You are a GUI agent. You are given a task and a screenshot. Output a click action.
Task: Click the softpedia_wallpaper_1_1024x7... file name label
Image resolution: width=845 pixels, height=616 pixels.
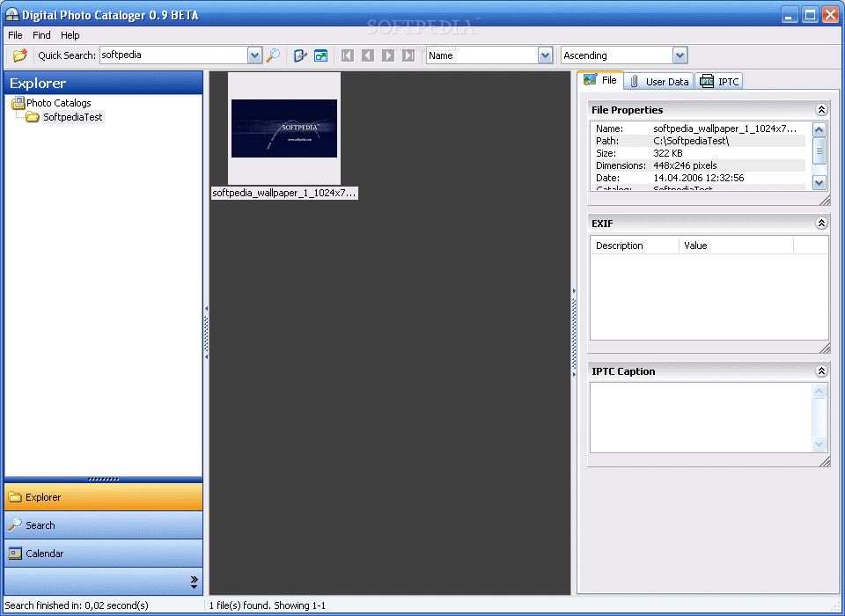pos(284,193)
